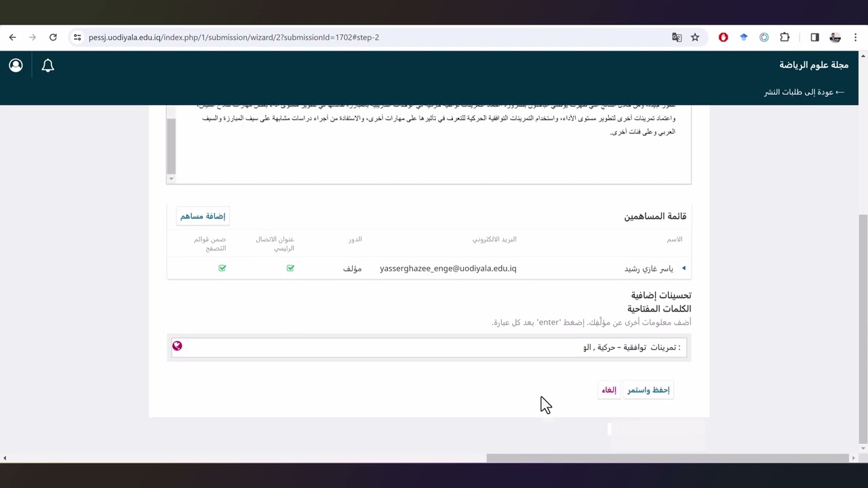This screenshot has height=488, width=868.
Task: Toggle primary contact checkbox for ياسر غازي رشيد
Action: pyautogui.click(x=290, y=268)
